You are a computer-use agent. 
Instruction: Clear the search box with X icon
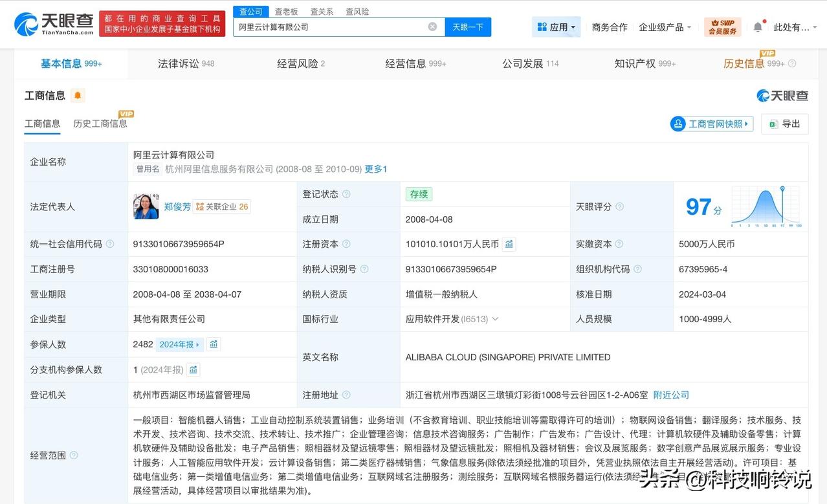(x=432, y=27)
